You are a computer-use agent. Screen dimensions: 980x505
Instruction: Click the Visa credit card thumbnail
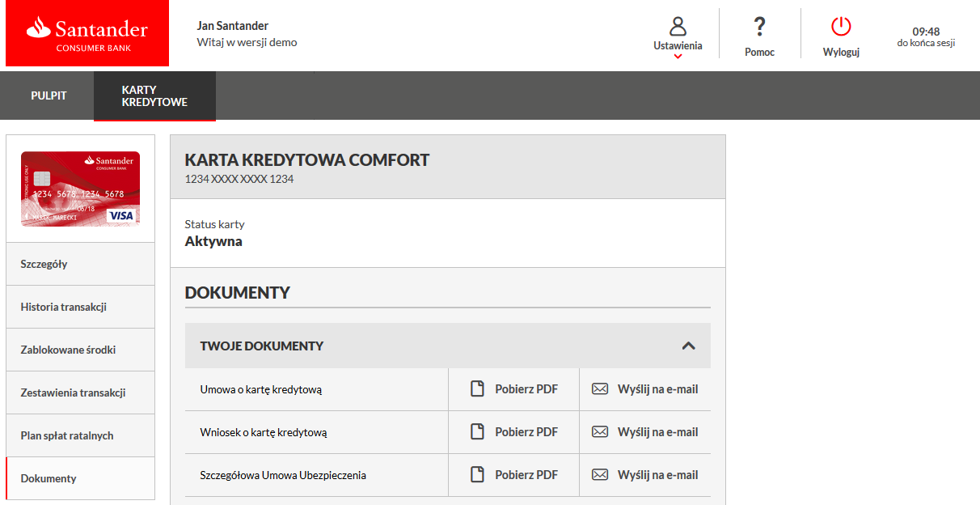80,189
